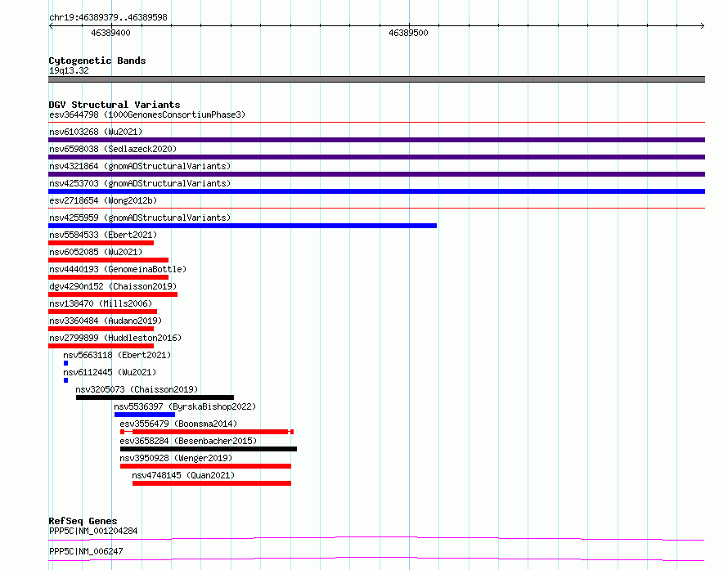The height and width of the screenshot is (570, 728).
Task: Click the small blue square under nsv6112445
Action: (66, 380)
